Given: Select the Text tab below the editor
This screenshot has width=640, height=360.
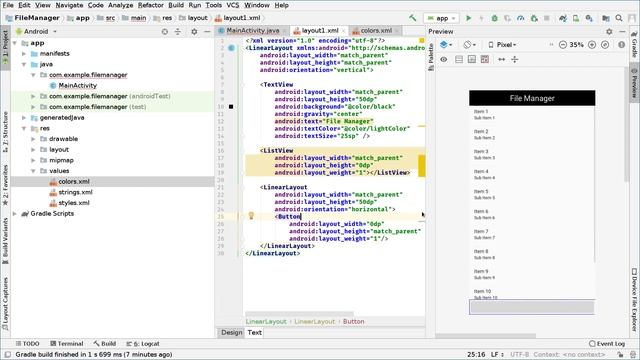Looking at the screenshot, I should pos(254,333).
